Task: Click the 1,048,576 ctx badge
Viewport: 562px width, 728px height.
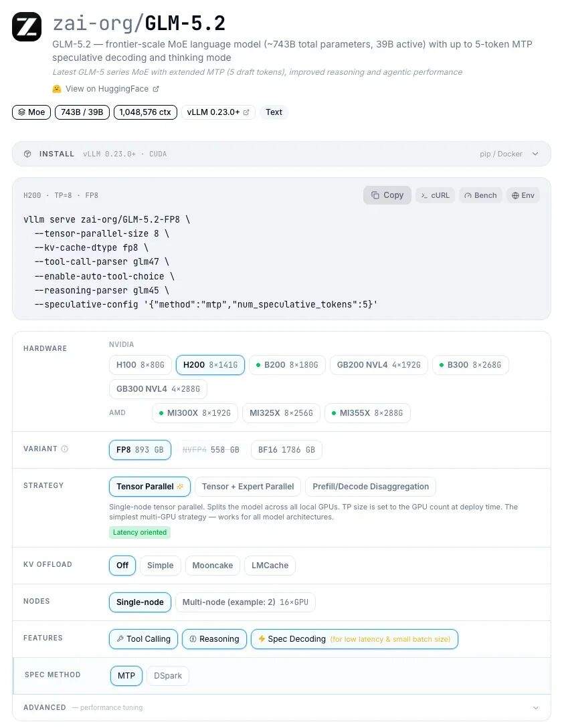Action: [145, 112]
